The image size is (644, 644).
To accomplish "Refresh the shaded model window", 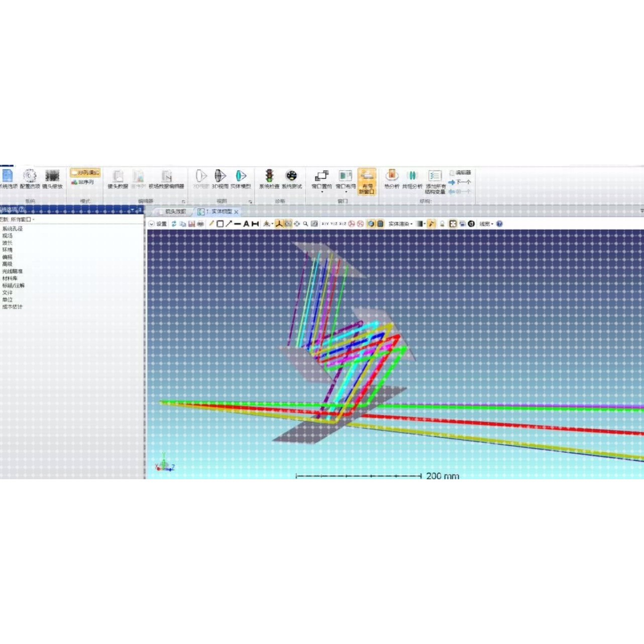I will pyautogui.click(x=174, y=224).
